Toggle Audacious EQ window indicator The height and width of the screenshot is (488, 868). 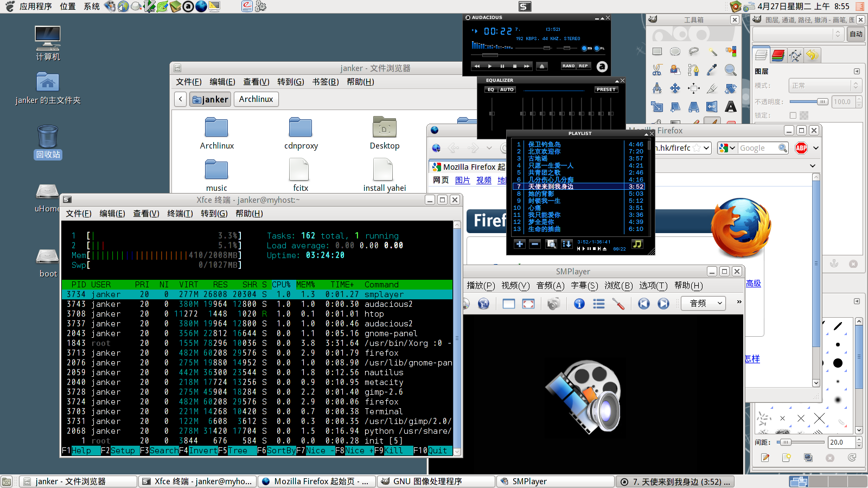pyautogui.click(x=586, y=48)
